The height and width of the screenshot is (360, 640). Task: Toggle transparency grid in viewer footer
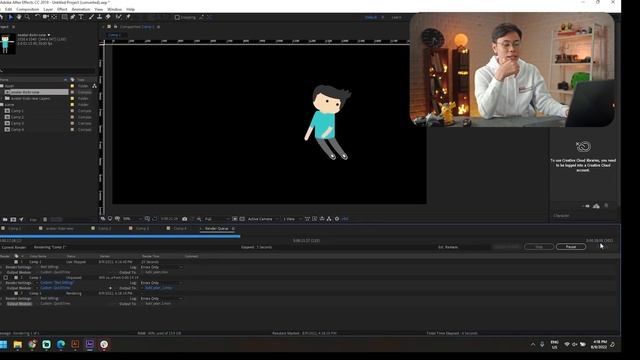(242, 219)
